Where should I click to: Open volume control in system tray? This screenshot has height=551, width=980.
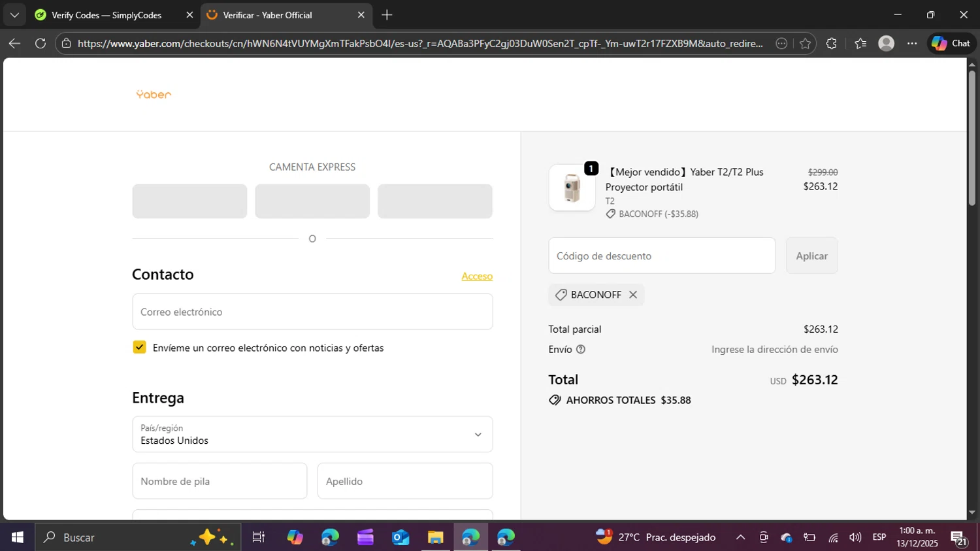click(x=855, y=537)
